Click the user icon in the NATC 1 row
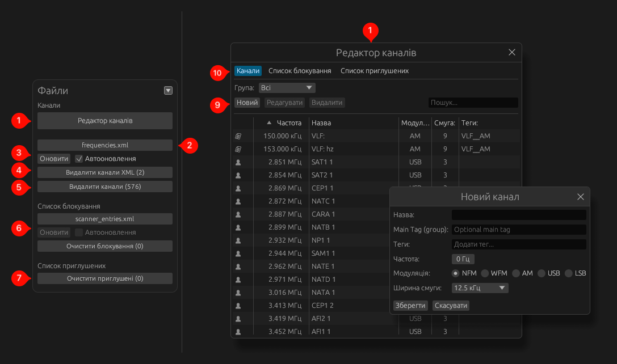 click(238, 201)
